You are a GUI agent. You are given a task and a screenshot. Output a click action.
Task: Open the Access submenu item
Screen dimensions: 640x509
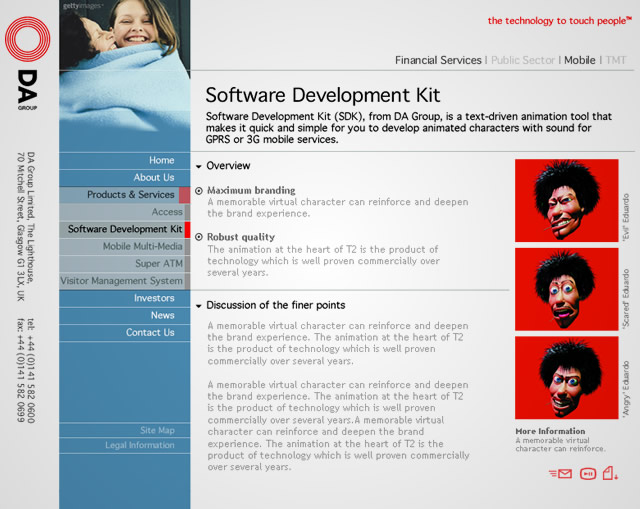124,212
